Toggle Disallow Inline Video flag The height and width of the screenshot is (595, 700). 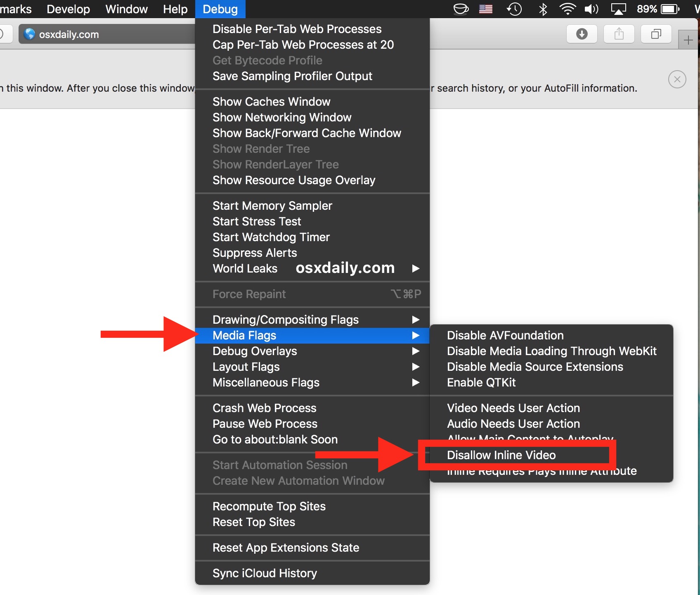[501, 455]
